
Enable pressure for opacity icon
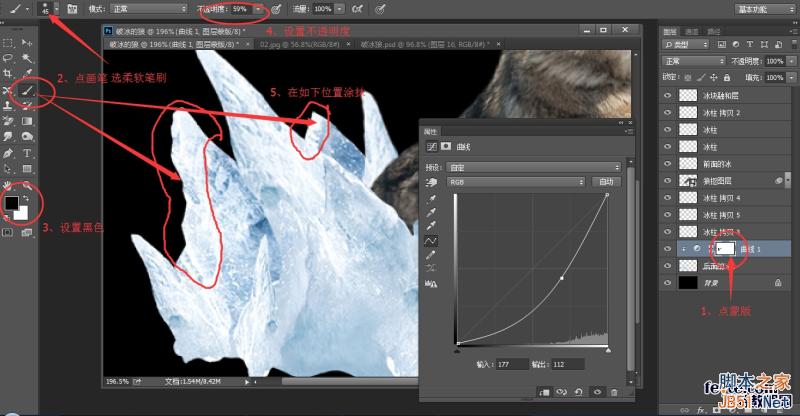[x=276, y=9]
